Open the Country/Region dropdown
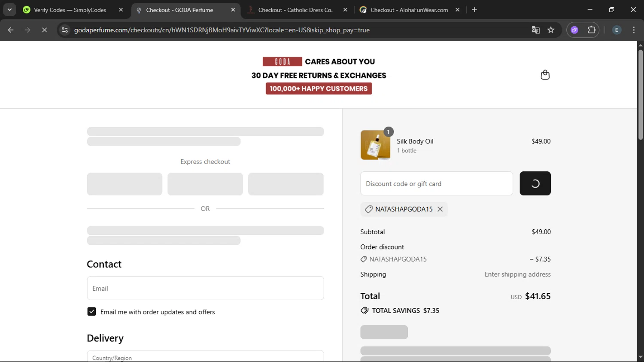This screenshot has width=644, height=362. 205,356
